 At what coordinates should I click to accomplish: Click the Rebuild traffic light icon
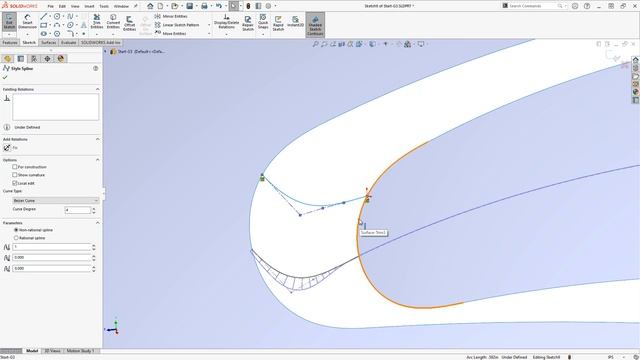click(x=248, y=6)
